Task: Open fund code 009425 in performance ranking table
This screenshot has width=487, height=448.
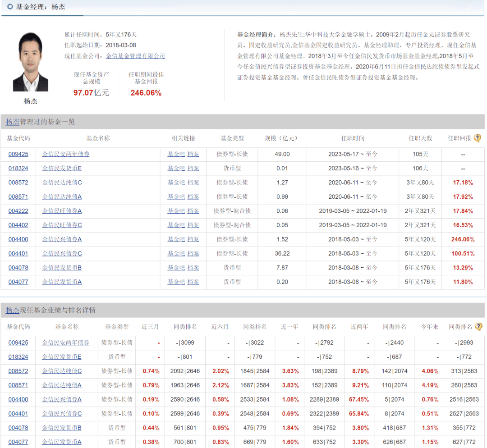Action: 18,343
